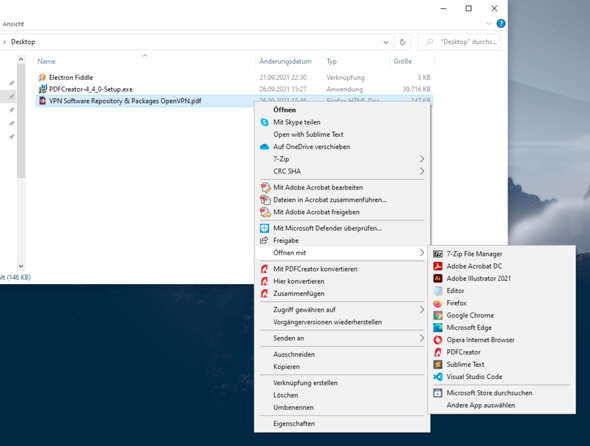
Task: Sort by the Größe column header
Action: pos(403,61)
